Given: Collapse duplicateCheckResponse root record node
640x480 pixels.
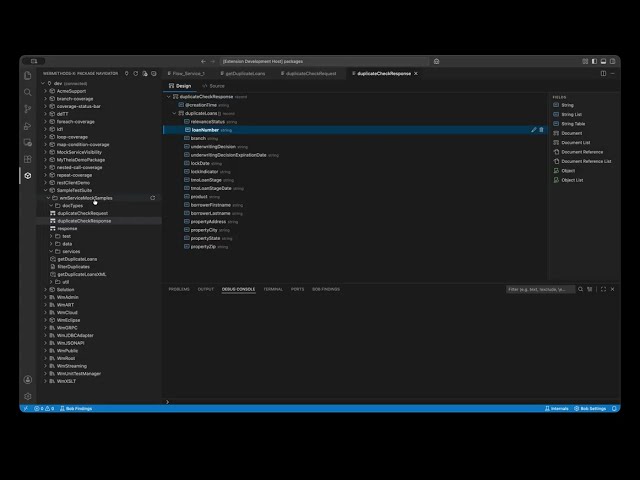Looking at the screenshot, I should click(x=169, y=97).
